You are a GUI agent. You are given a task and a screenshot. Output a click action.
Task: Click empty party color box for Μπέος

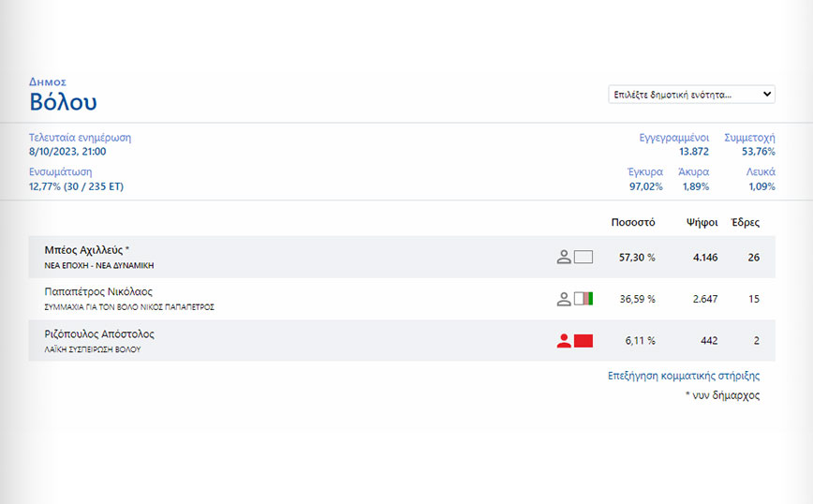tap(584, 257)
